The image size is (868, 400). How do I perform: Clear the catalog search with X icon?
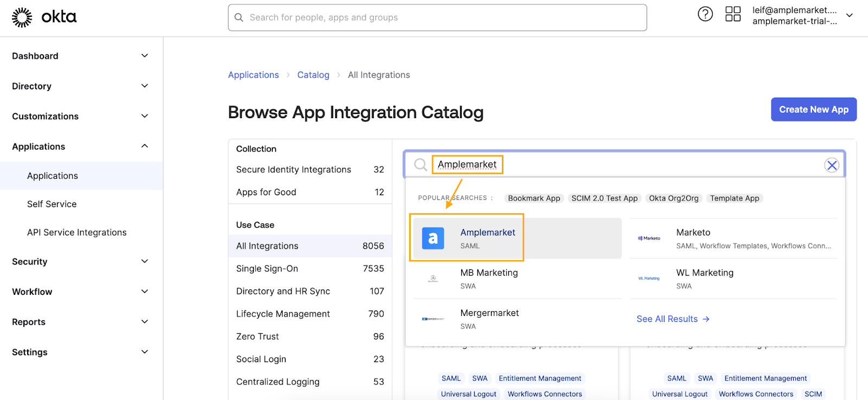[831, 165]
